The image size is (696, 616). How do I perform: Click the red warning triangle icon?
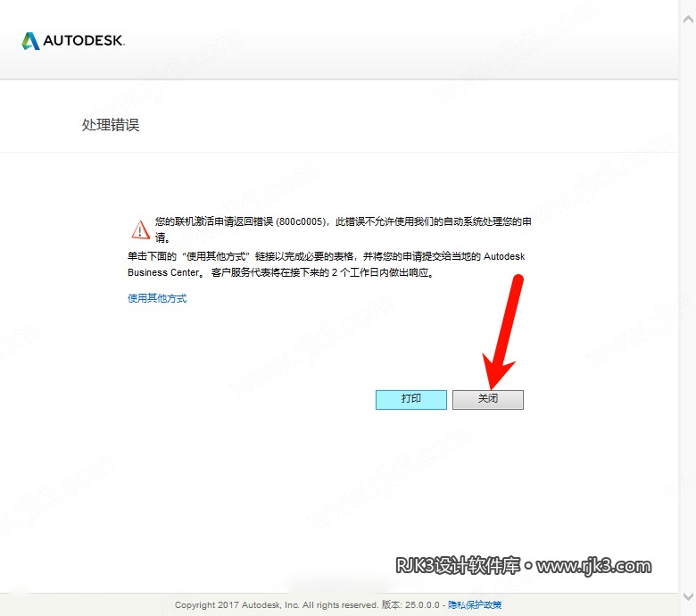pyautogui.click(x=140, y=229)
